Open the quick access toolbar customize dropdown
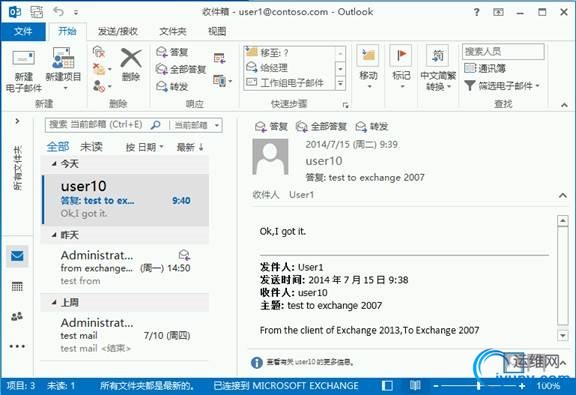The image size is (576, 395). click(x=76, y=12)
